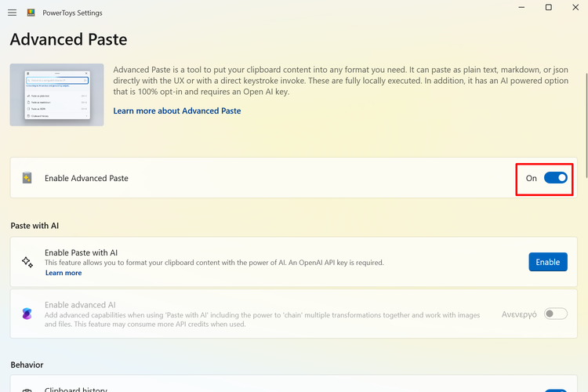The height and width of the screenshot is (392, 588).
Task: Click the Advanced Paste preview thumbnail
Action: [x=56, y=95]
